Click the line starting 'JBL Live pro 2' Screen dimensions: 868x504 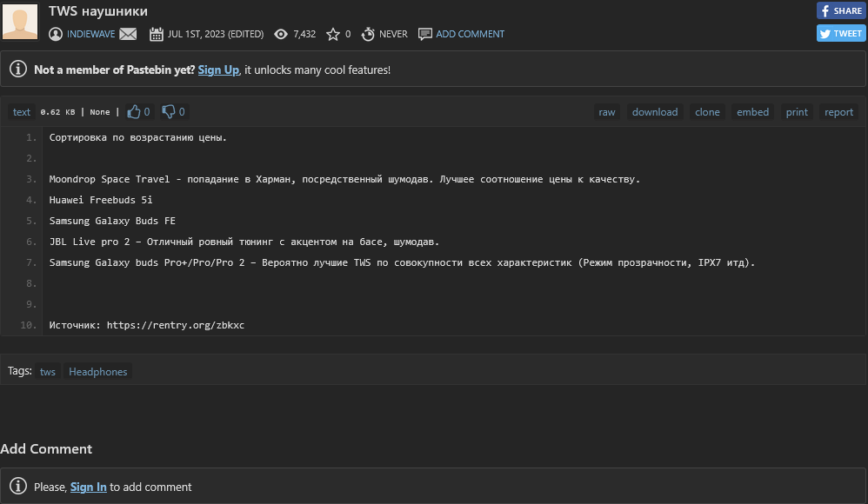pyautogui.click(x=244, y=242)
